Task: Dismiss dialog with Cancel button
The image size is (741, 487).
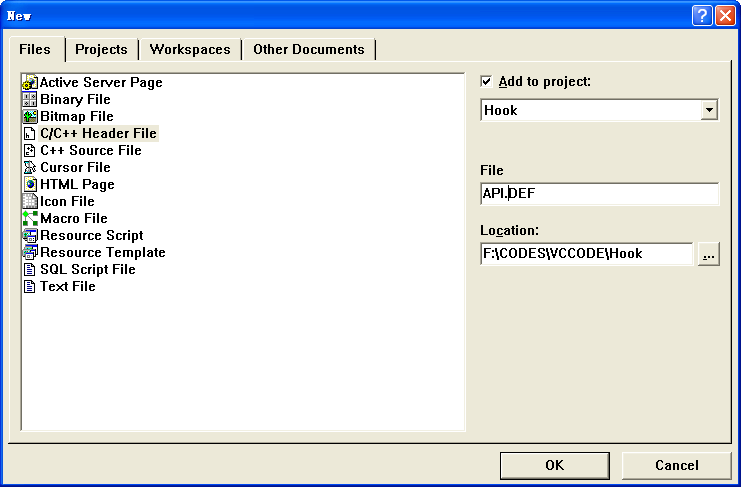Action: click(676, 465)
